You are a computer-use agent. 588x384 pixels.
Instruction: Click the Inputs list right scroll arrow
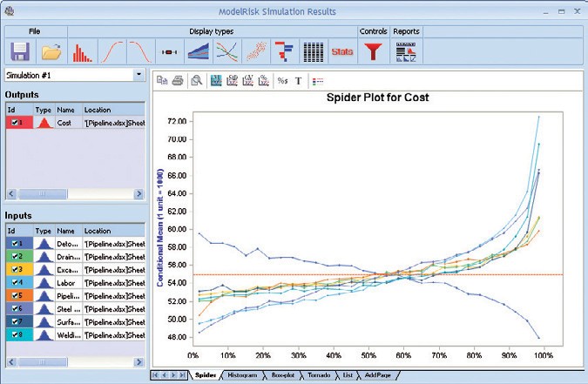tap(139, 362)
